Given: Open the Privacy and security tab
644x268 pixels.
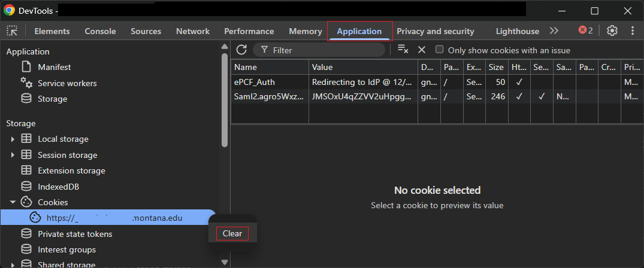Looking at the screenshot, I should coord(436,31).
